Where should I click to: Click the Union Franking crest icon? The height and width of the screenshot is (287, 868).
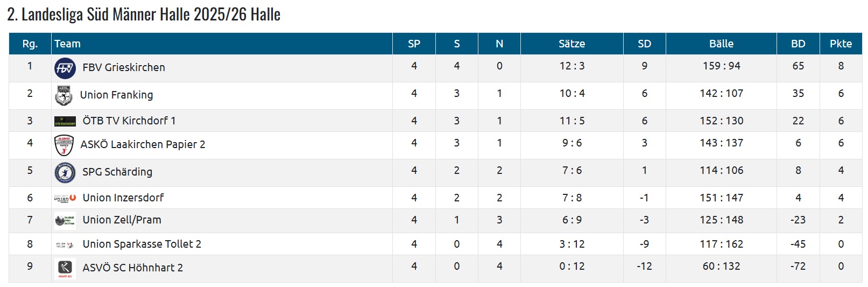pos(64,95)
